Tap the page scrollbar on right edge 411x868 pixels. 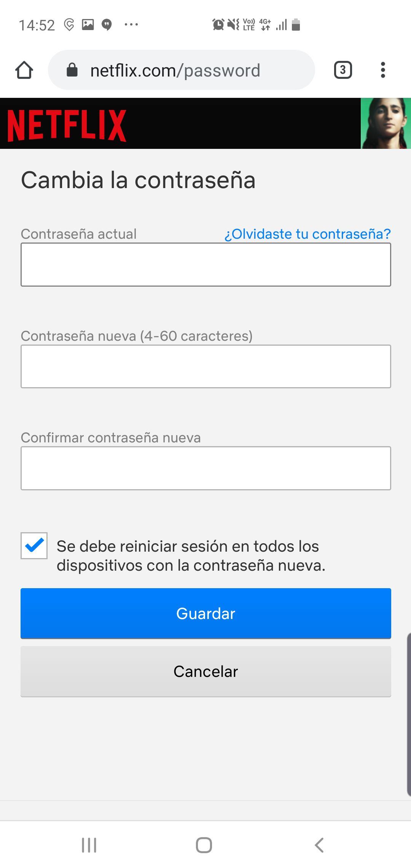coord(409,714)
